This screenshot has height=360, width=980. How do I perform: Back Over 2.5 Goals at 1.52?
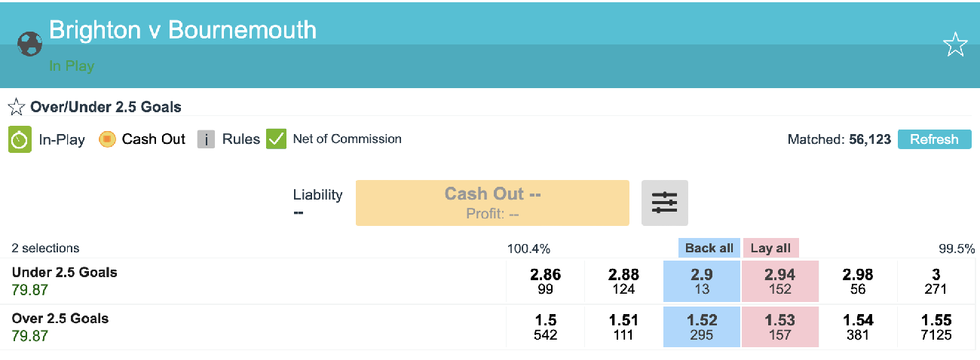(702, 327)
